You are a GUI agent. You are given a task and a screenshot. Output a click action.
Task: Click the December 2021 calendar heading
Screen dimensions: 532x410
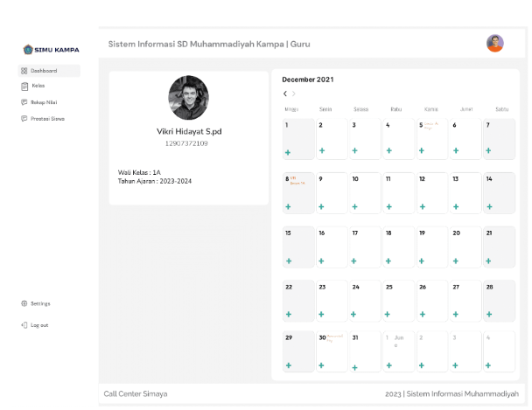point(307,80)
